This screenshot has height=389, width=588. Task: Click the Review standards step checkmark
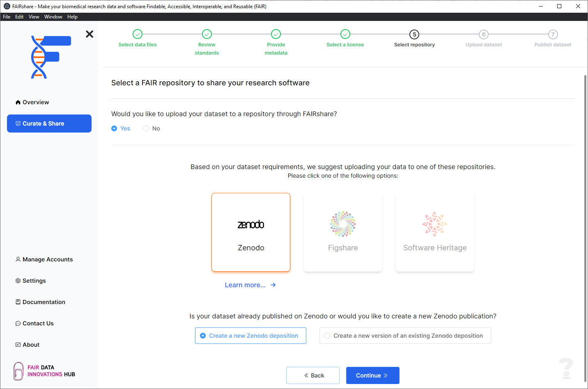tap(207, 34)
